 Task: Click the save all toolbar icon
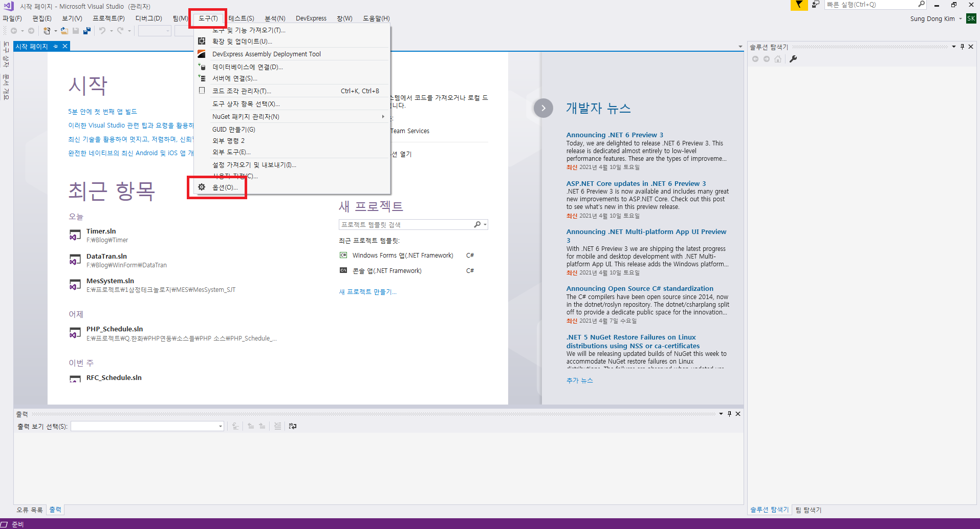tap(87, 31)
